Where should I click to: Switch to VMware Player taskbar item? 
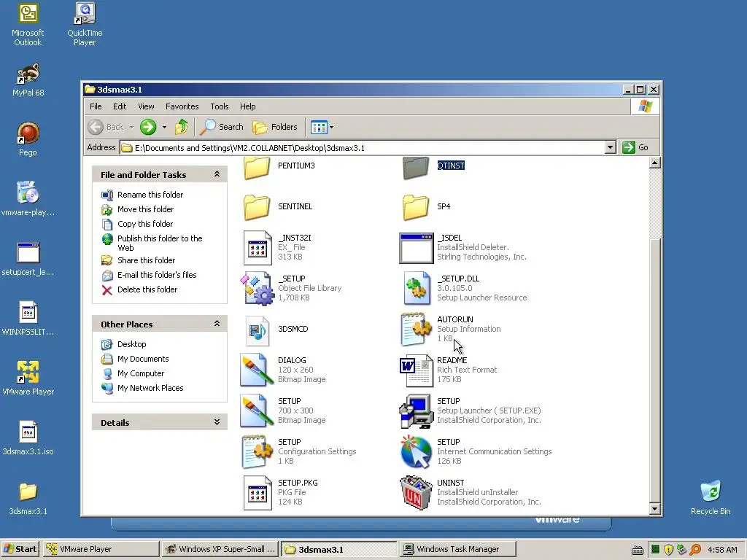tap(101, 549)
